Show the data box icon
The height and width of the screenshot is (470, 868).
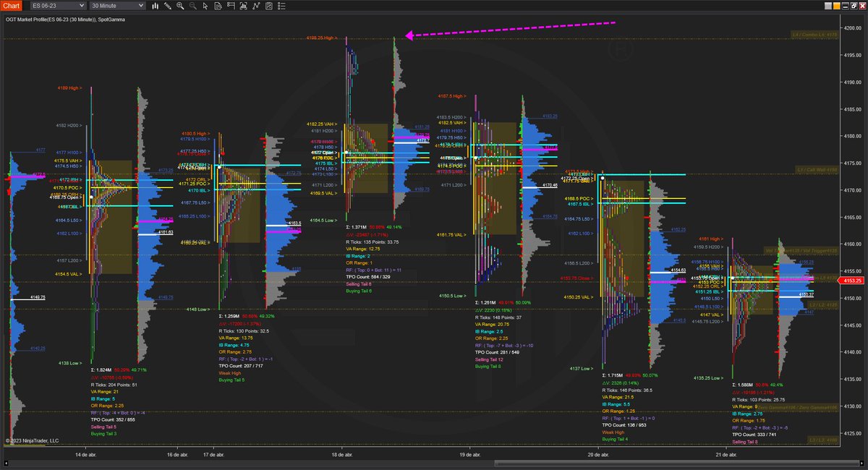[218, 6]
